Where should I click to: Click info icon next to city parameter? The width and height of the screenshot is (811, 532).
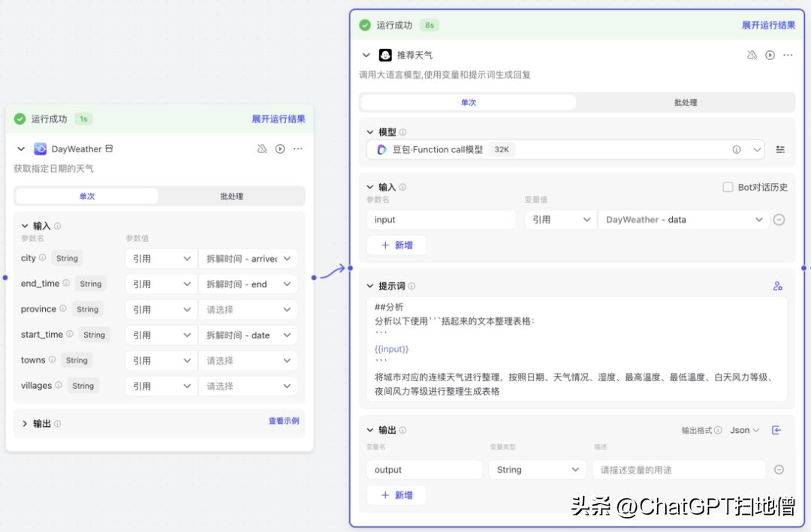point(42,257)
